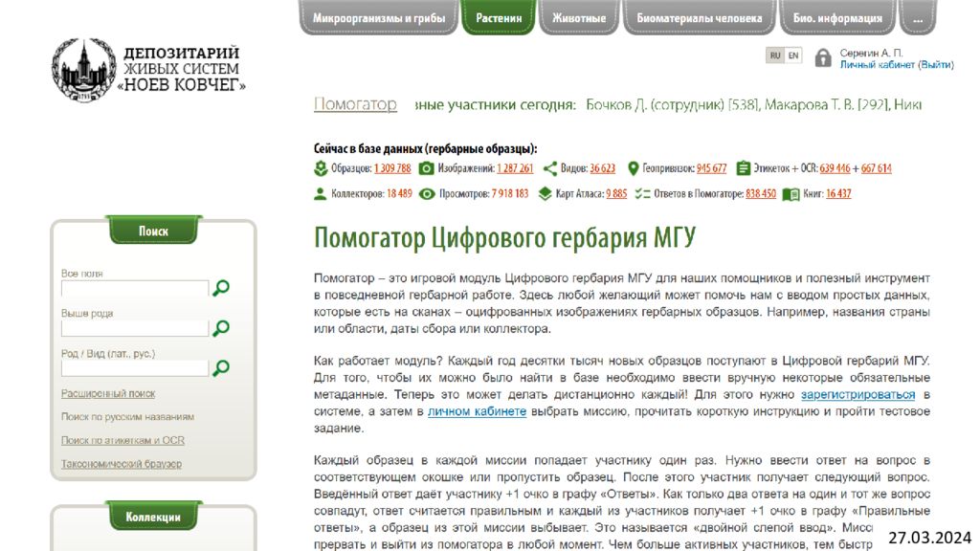
Task: Open the 'Поиск' panel header
Action: (154, 231)
